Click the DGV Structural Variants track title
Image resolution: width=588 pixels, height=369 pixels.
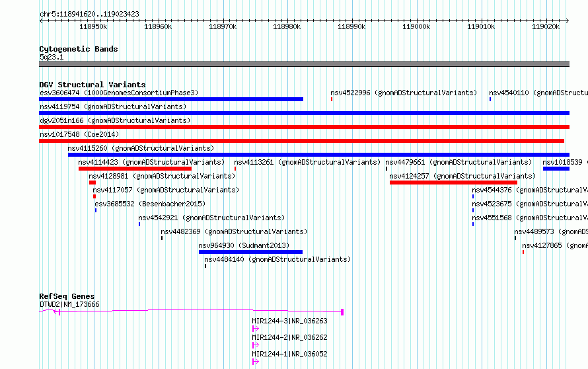pos(92,85)
